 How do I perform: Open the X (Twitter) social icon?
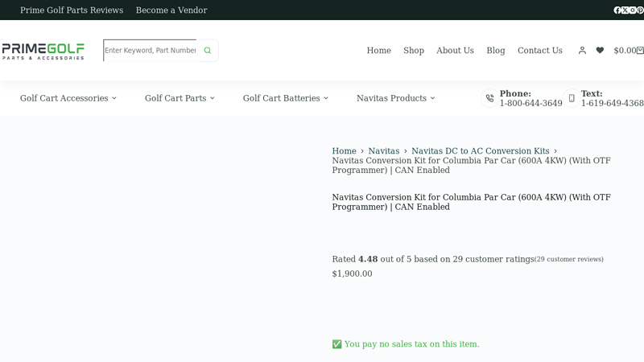(x=625, y=10)
